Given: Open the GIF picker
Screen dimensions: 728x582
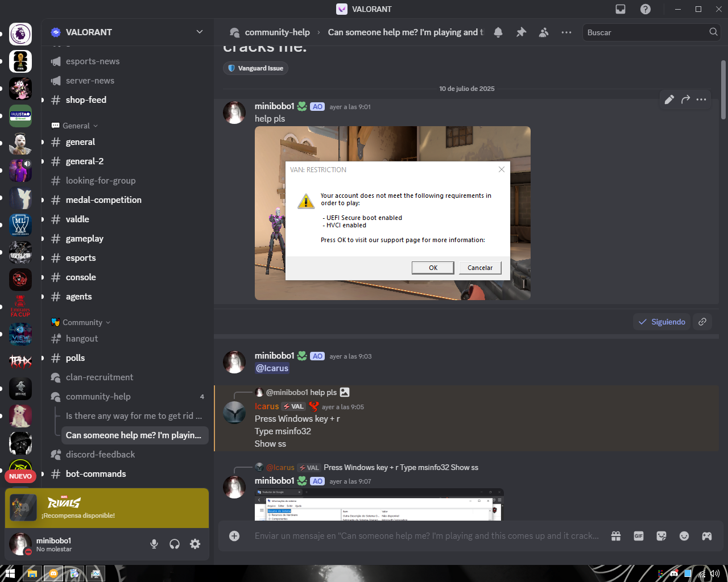Looking at the screenshot, I should click(639, 536).
